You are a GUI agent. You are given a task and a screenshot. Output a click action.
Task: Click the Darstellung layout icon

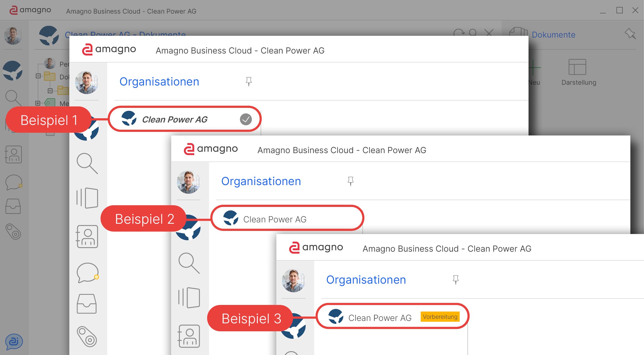pyautogui.click(x=577, y=67)
